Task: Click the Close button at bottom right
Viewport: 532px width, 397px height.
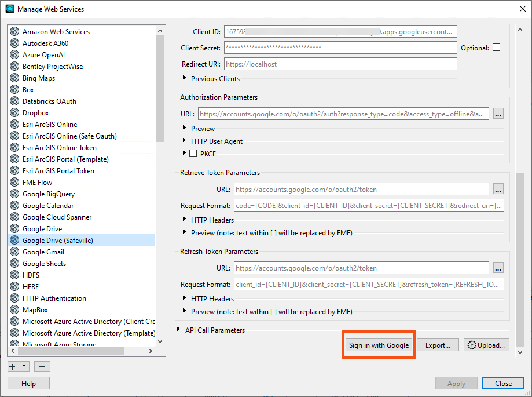Action: pos(503,384)
